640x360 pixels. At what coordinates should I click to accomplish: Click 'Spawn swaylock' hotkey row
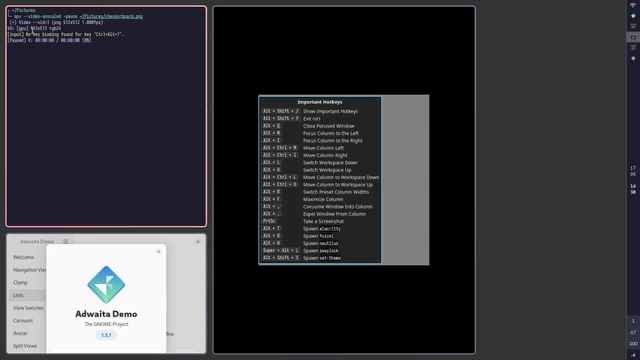coord(320,251)
